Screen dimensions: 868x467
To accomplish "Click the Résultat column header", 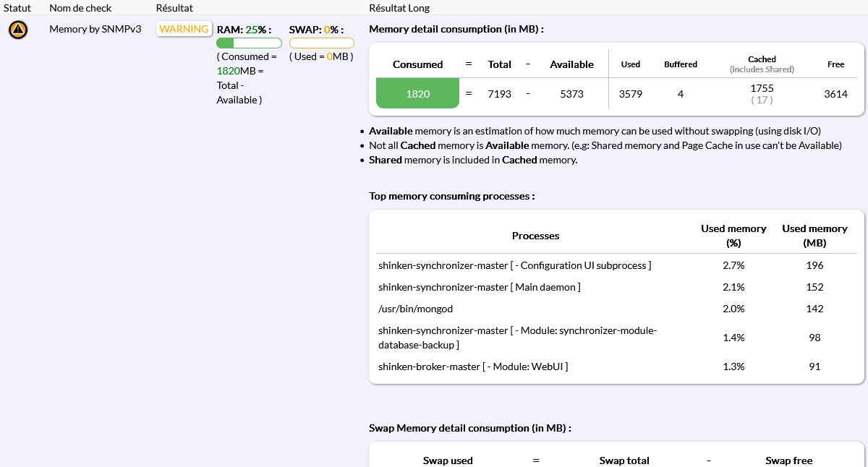I will [174, 8].
